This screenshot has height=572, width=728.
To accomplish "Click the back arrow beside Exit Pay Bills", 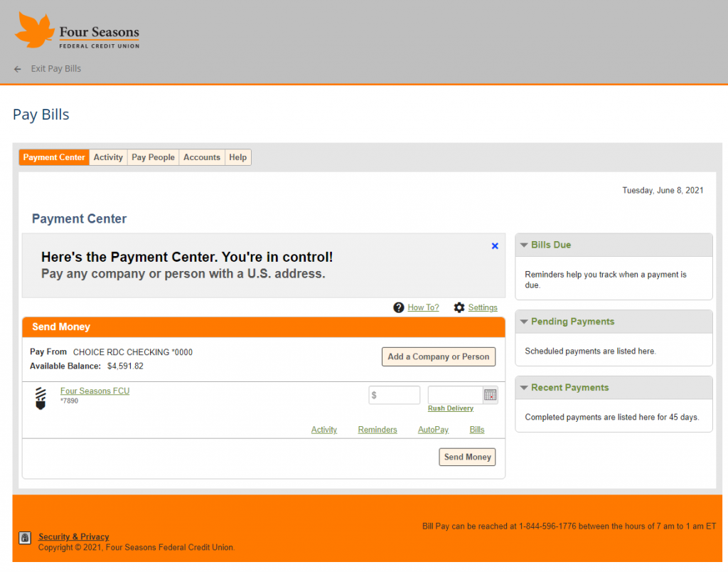I will coord(18,69).
